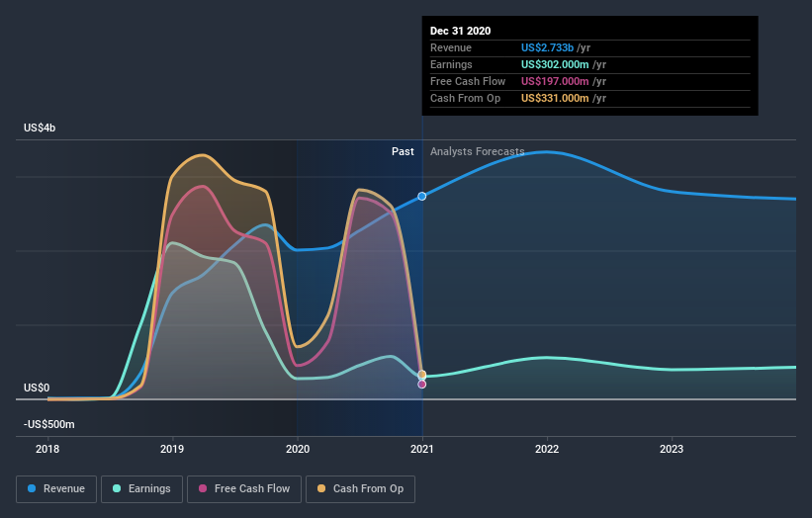Viewport: 812px width, 518px height.
Task: Click the blue Revenue data point at 2021
Action: pyautogui.click(x=422, y=196)
